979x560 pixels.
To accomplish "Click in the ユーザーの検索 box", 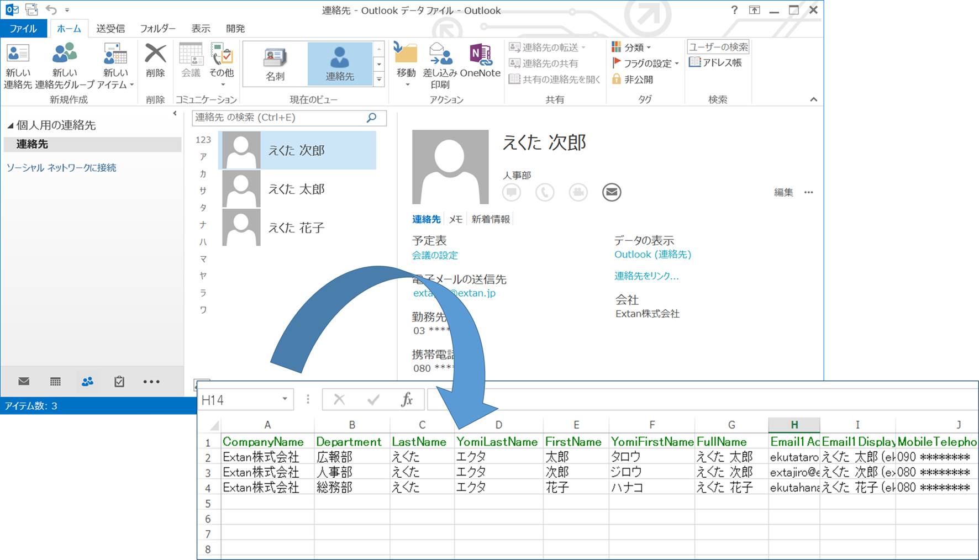I will click(x=718, y=47).
